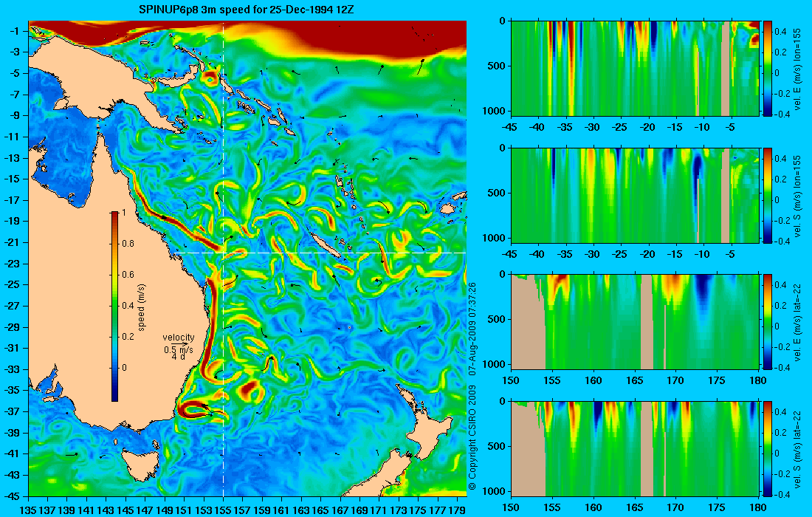Click the "vel. S (m/s) lat=-22" axis label

click(797, 448)
